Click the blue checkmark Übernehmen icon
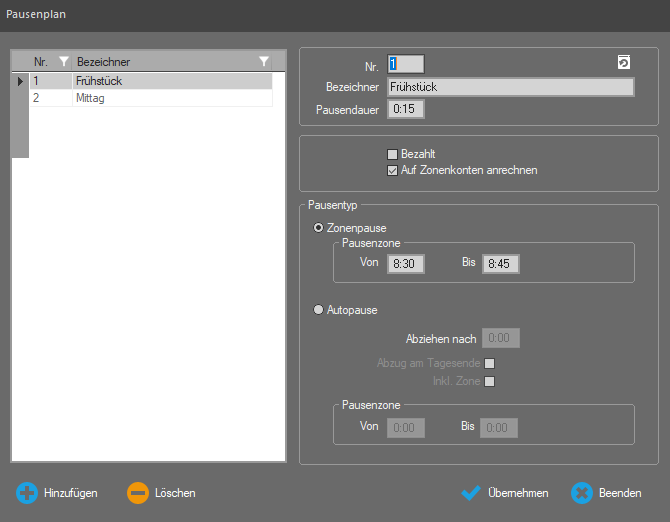The width and height of the screenshot is (670, 522). point(471,493)
